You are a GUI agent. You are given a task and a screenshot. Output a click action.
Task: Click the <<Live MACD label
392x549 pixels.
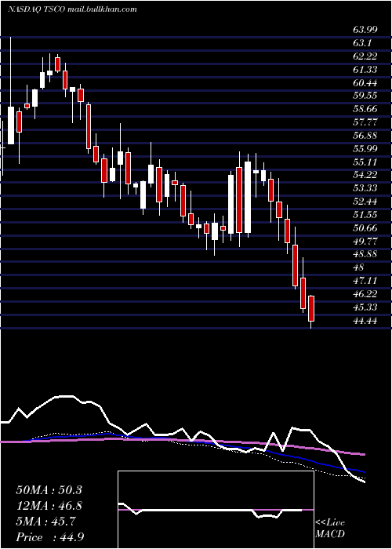pos(330,529)
